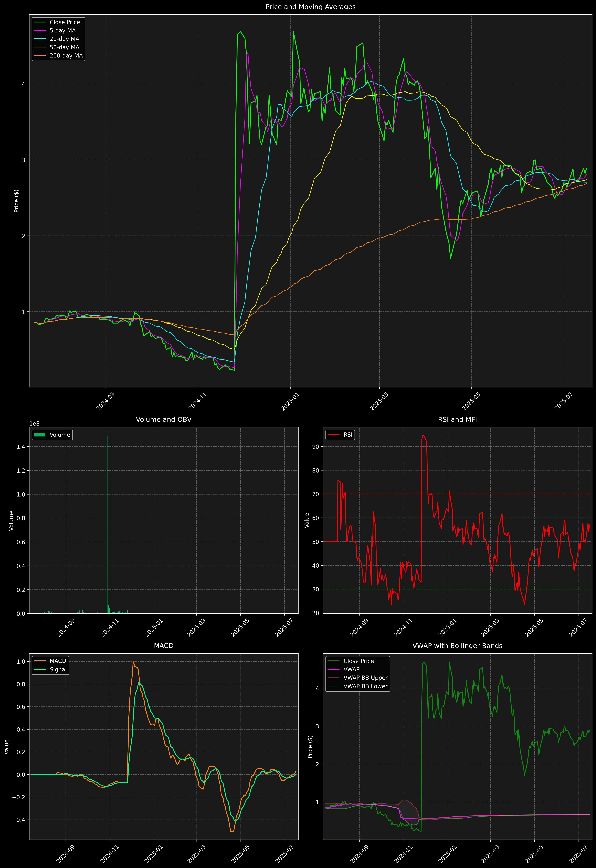Click the '90' y-axis tick on RSI chart
The width and height of the screenshot is (596, 868).
(316, 447)
